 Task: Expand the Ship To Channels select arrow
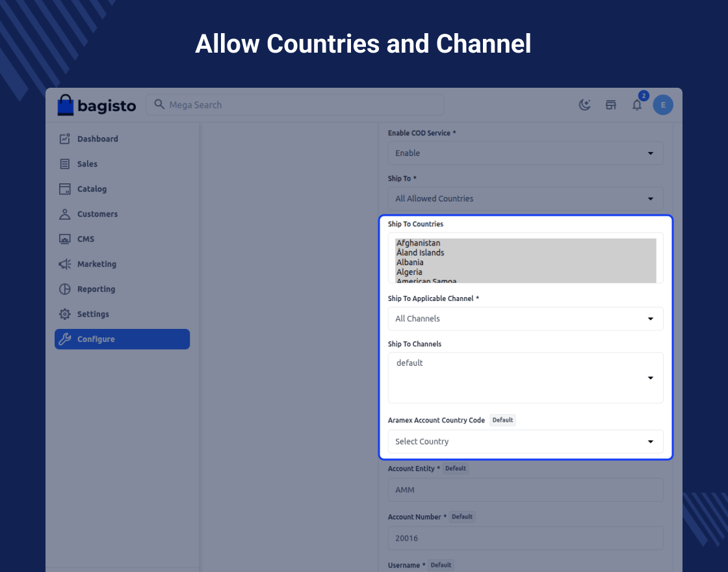pyautogui.click(x=651, y=378)
